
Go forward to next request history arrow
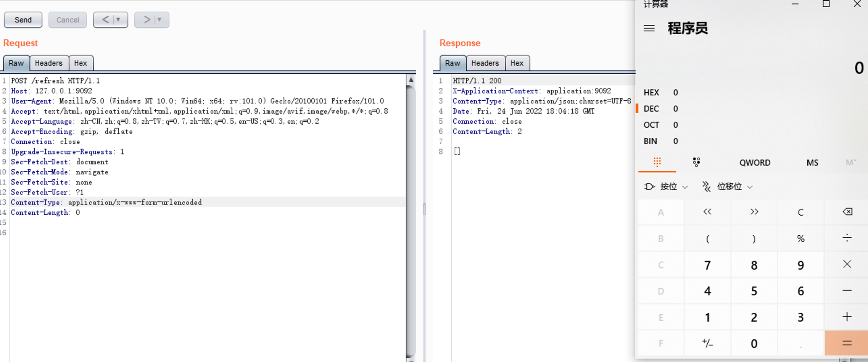147,20
